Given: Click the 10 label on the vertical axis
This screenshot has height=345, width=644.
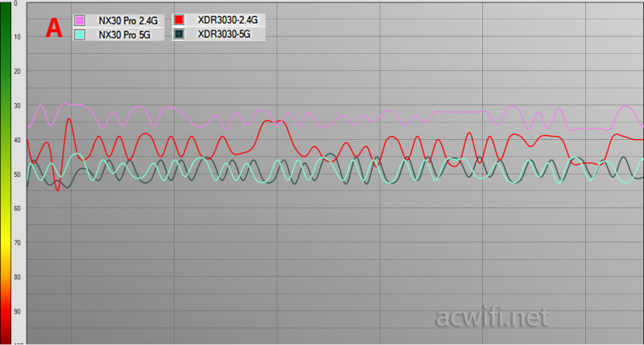Looking at the screenshot, I should tap(16, 38).
